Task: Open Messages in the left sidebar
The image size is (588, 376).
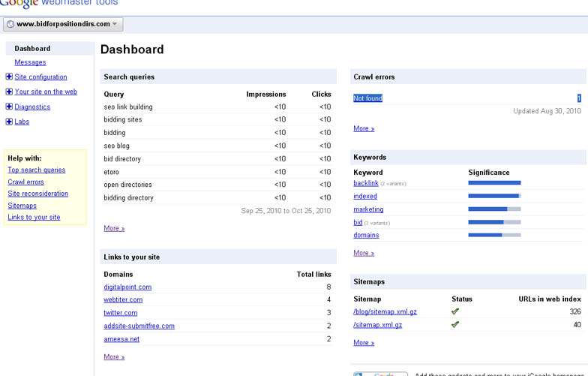Action: 30,62
